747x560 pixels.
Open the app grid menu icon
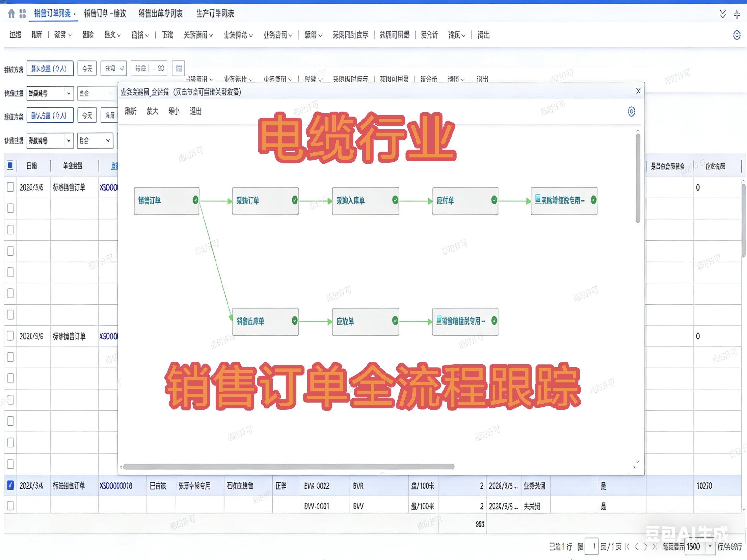point(23,14)
